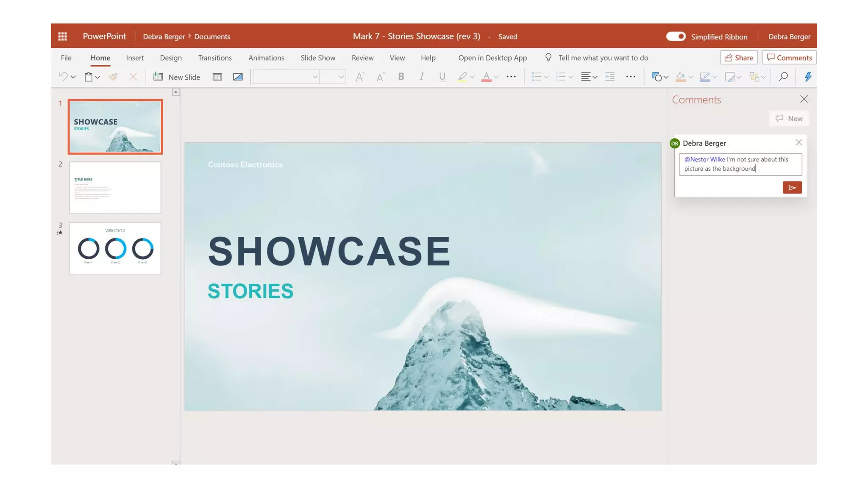The height and width of the screenshot is (488, 868).
Task: Select the Data chart 3 slide thumbnail
Action: [115, 249]
